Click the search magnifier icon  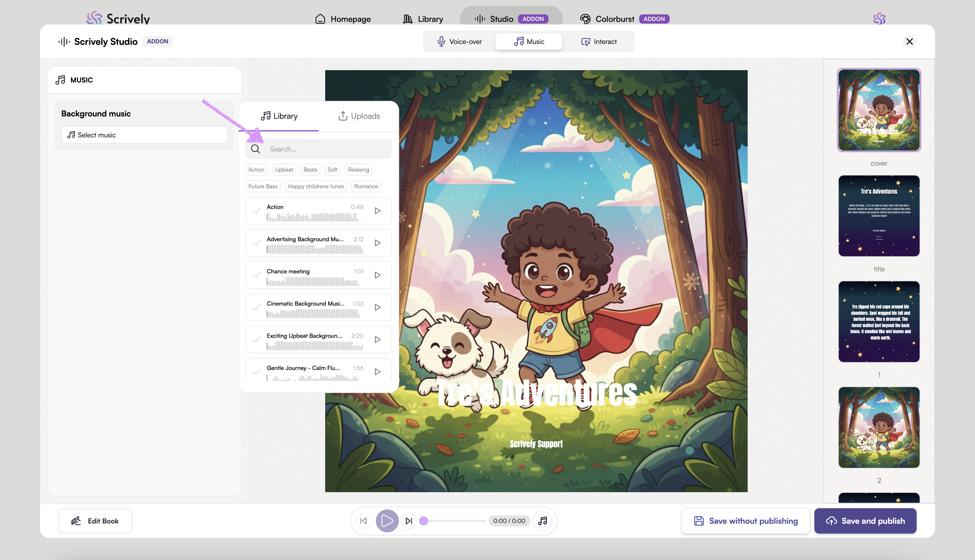[256, 149]
